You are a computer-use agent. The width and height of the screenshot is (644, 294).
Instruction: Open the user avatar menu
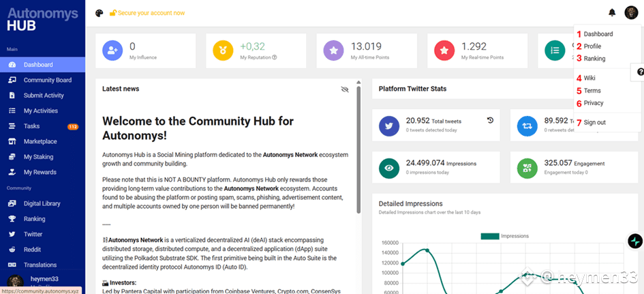click(x=631, y=13)
